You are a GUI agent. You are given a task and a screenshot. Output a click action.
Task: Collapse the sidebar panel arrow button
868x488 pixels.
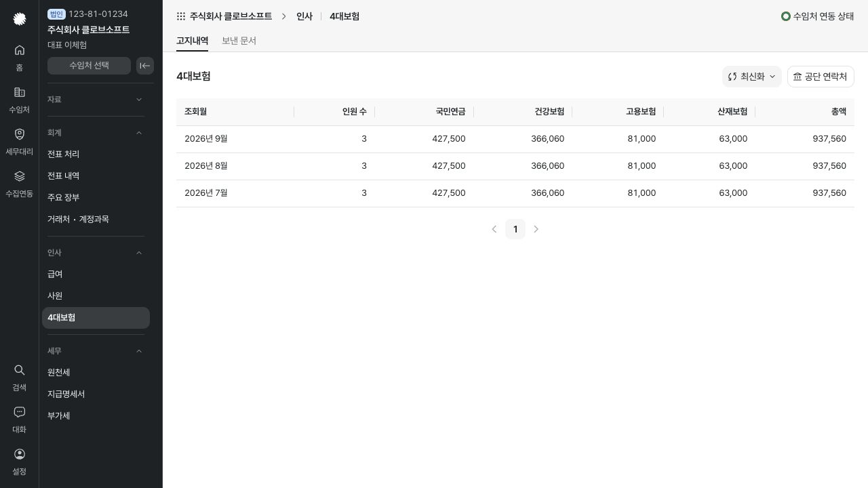(145, 66)
